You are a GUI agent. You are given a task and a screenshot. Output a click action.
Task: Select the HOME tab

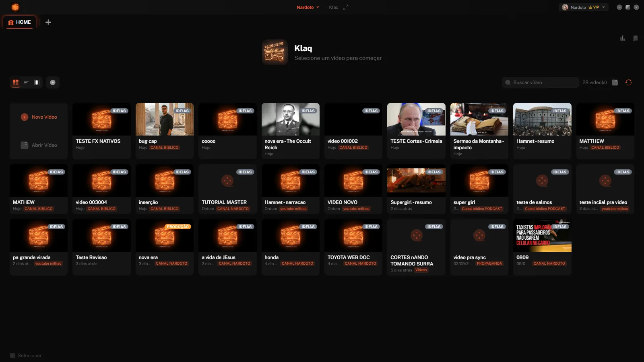point(20,22)
